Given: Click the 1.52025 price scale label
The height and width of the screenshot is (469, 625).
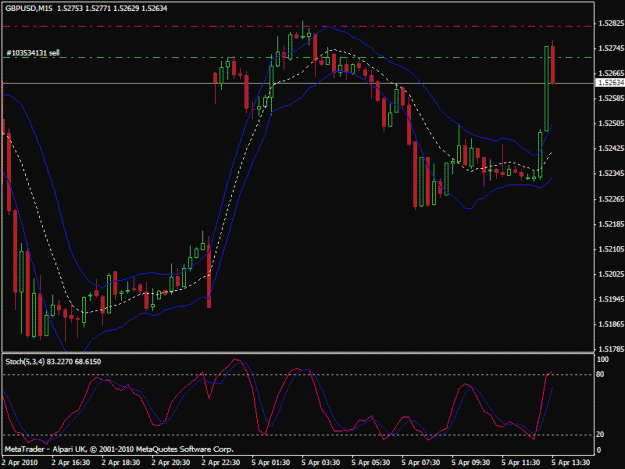Looking at the screenshot, I should (611, 275).
